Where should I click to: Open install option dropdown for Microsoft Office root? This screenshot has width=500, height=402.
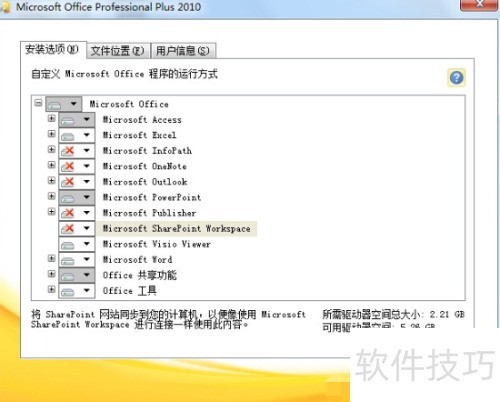point(63,104)
